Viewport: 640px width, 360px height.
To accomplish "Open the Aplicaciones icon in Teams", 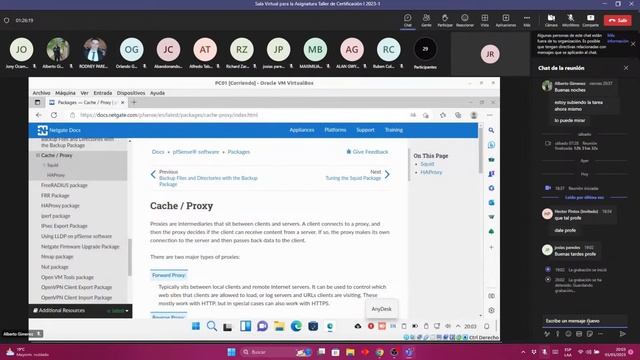I will [506, 20].
